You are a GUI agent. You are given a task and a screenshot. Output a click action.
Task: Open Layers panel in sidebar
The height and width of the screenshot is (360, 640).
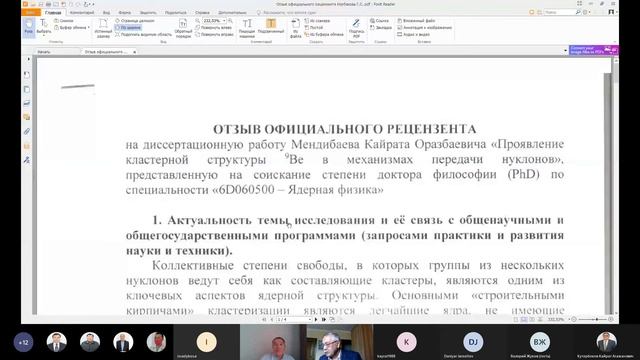pos(27,103)
